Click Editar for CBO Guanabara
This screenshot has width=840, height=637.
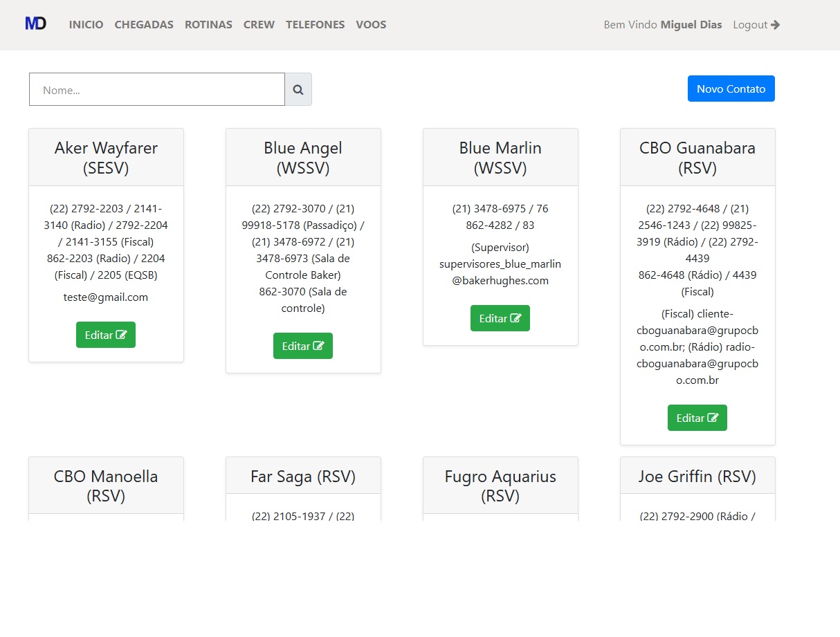(x=697, y=418)
